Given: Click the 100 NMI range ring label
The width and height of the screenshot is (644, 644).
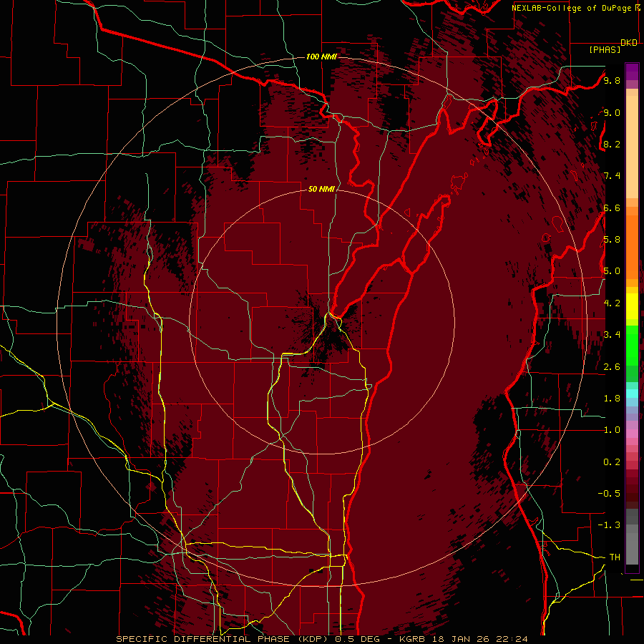Looking at the screenshot, I should [x=321, y=57].
